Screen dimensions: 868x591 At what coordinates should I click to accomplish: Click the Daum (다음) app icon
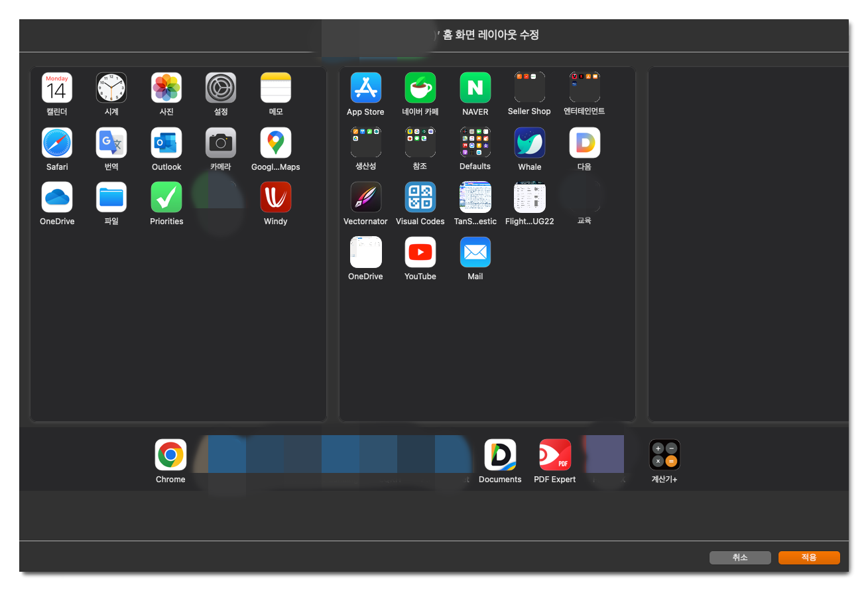click(585, 143)
